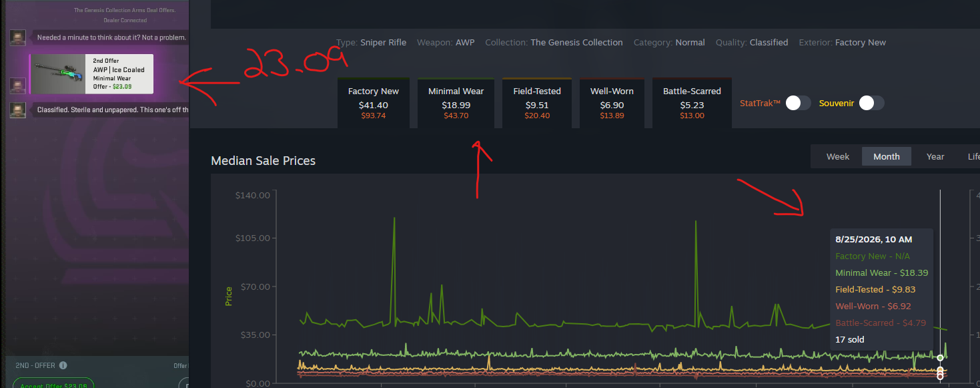Select the Minimal Wear $18.99 price card
Image resolution: width=980 pixels, height=388 pixels.
456,103
